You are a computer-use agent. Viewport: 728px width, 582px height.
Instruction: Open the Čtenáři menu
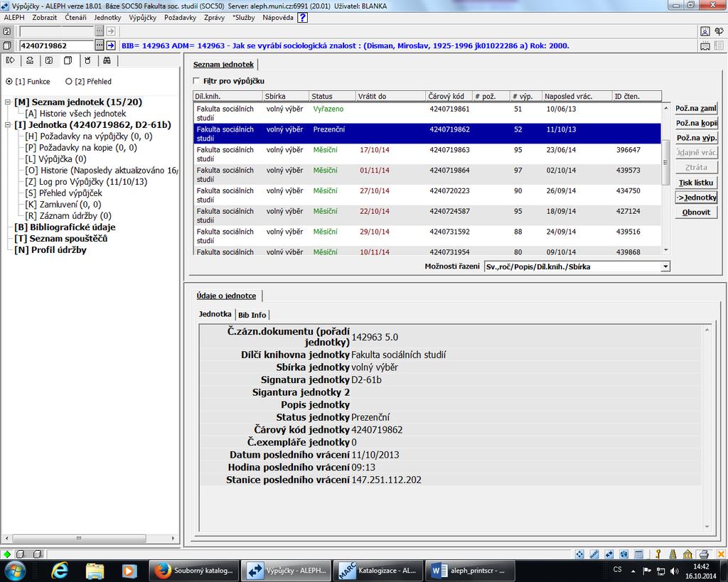click(x=75, y=18)
